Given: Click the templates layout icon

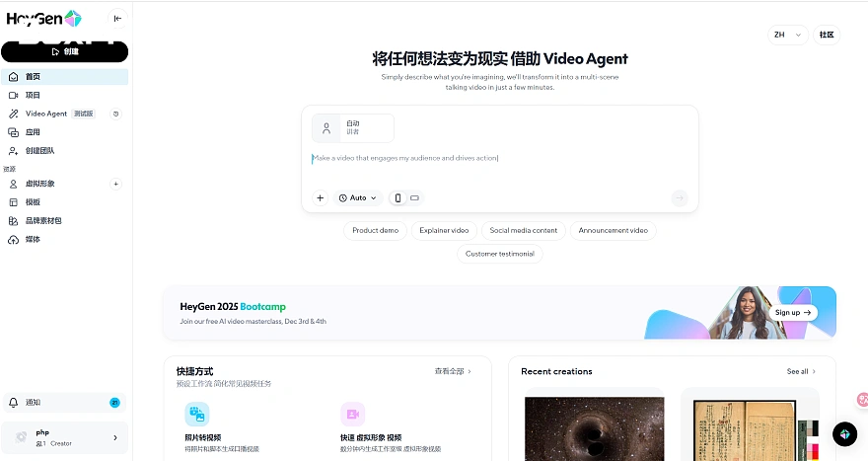Looking at the screenshot, I should (x=13, y=202).
